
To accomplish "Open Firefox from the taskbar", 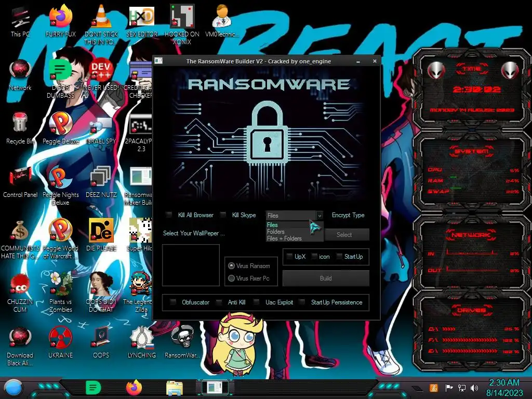I will coord(134,388).
